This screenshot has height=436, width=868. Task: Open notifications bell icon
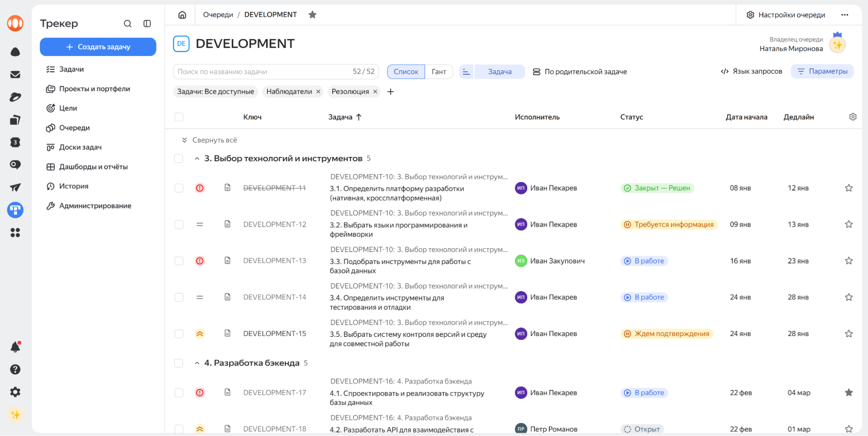point(15,347)
